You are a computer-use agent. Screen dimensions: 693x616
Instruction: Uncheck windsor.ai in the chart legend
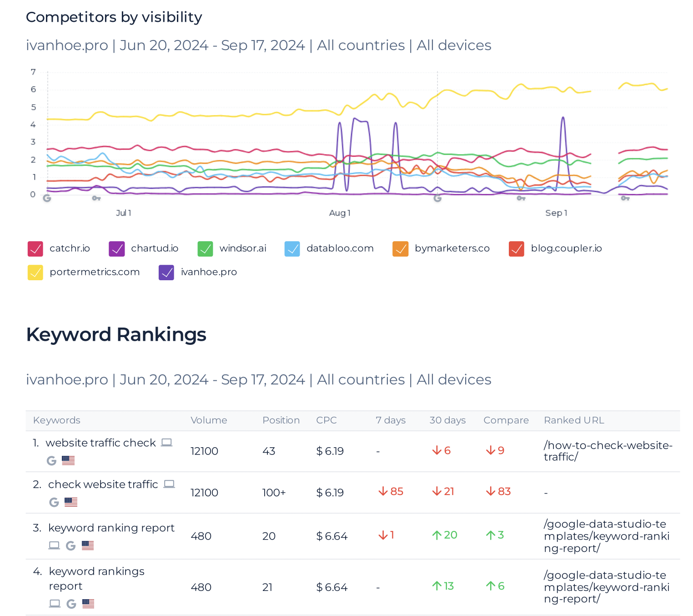(x=206, y=249)
